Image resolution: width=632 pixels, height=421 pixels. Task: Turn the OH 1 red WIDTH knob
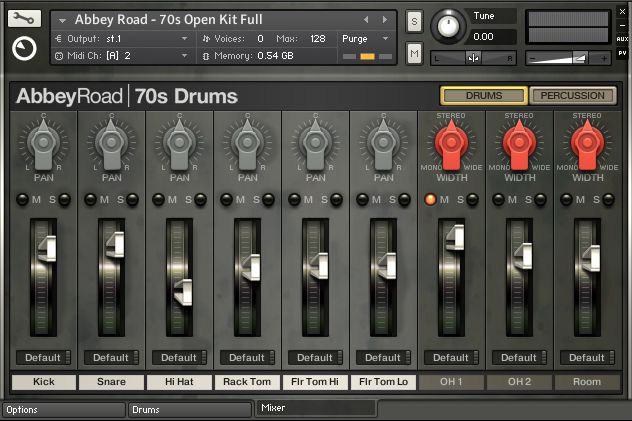click(x=451, y=144)
